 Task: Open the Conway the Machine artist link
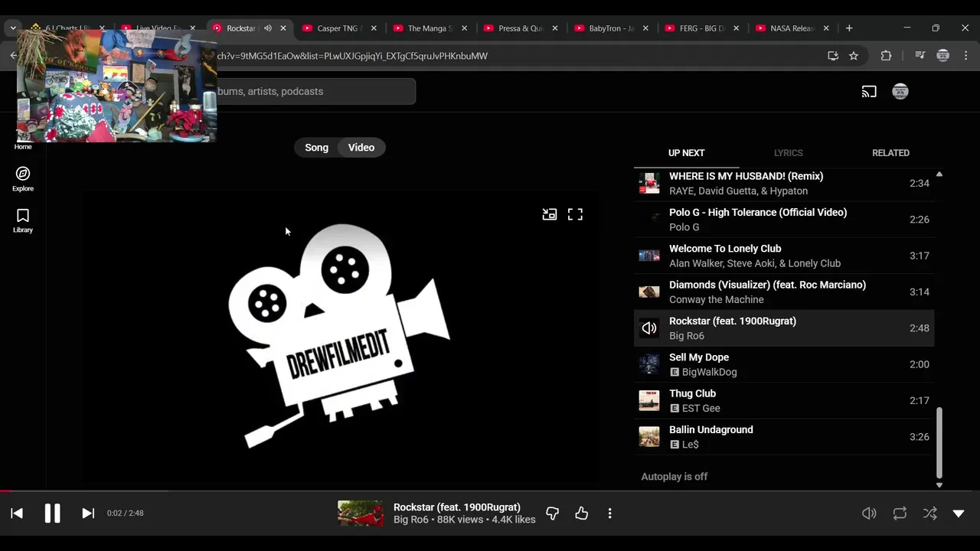pos(717,299)
